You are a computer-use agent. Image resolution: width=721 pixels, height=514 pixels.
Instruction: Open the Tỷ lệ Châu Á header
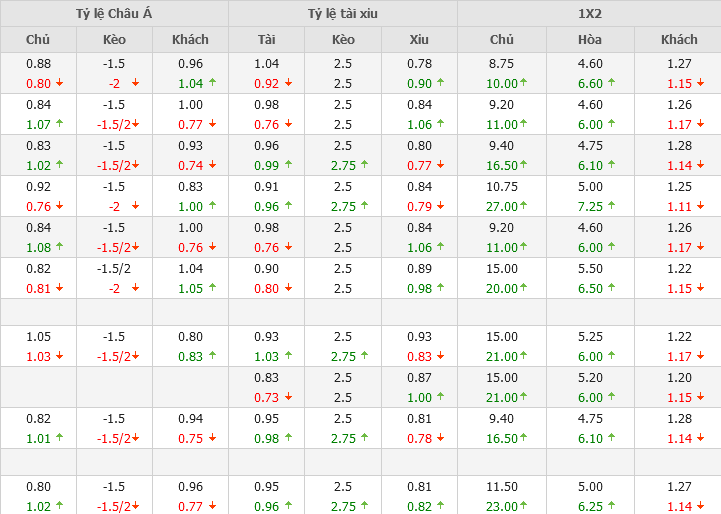[114, 14]
